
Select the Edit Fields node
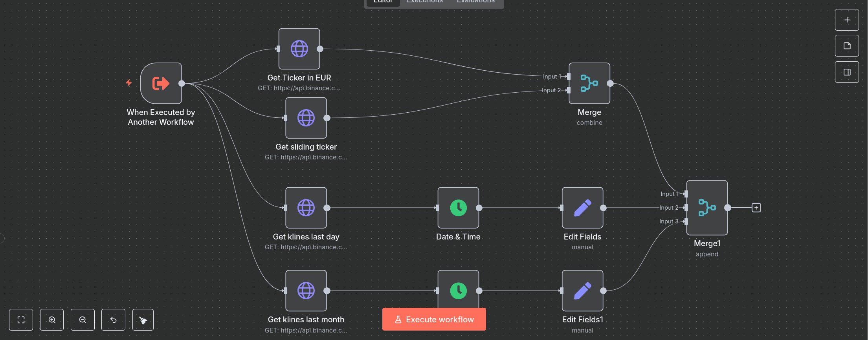click(x=582, y=208)
